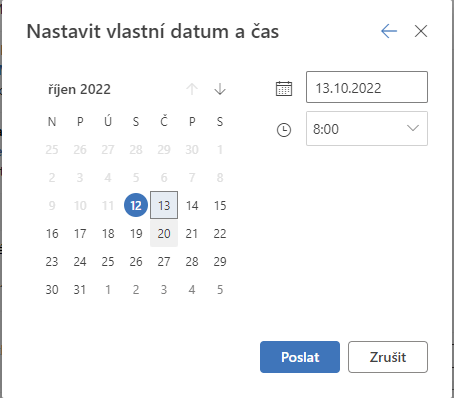Click the 13.10.2022 date input field

367,87
